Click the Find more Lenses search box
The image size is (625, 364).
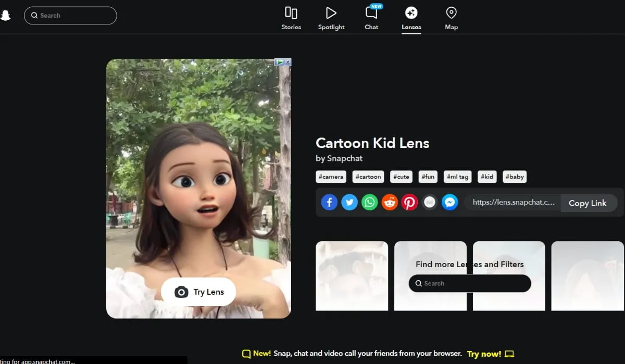469,283
